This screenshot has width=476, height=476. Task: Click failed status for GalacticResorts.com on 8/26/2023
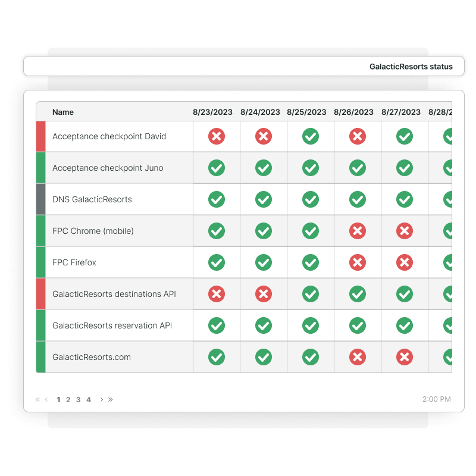click(x=357, y=357)
